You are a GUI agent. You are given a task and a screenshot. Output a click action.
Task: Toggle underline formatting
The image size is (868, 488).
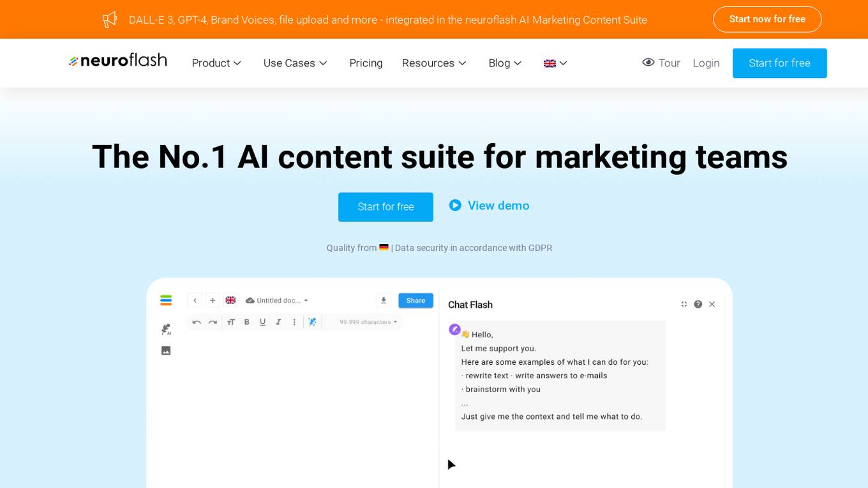pos(262,322)
